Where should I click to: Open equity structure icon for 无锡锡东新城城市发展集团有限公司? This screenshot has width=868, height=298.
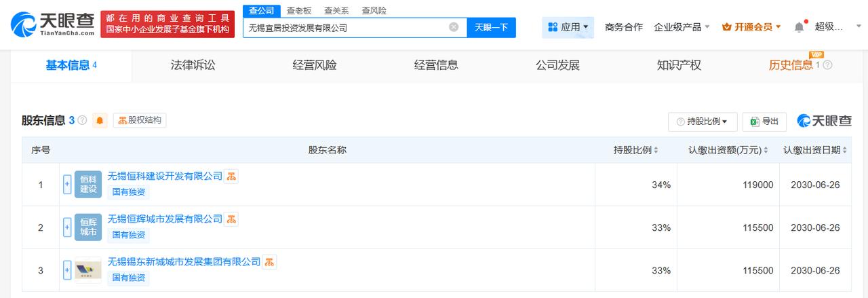point(269,262)
